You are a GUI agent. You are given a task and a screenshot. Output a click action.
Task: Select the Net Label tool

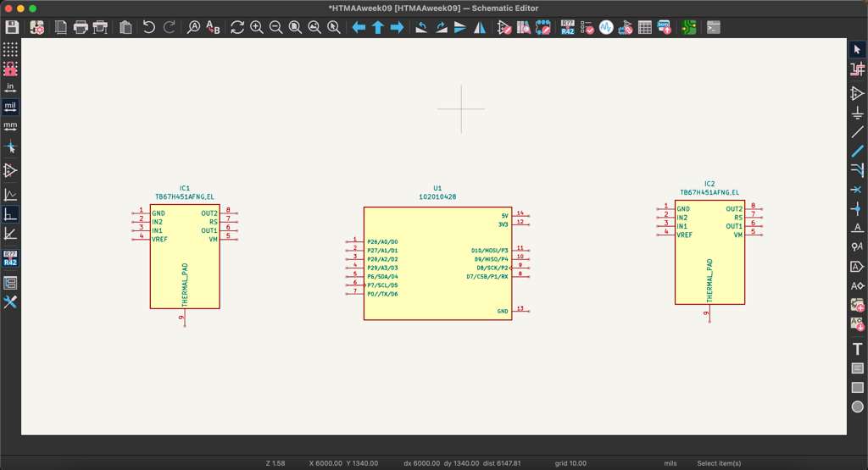[x=857, y=228]
